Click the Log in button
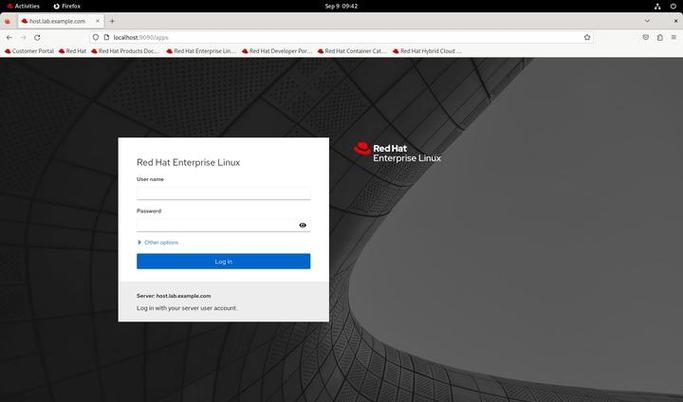This screenshot has width=683, height=402. click(x=223, y=261)
